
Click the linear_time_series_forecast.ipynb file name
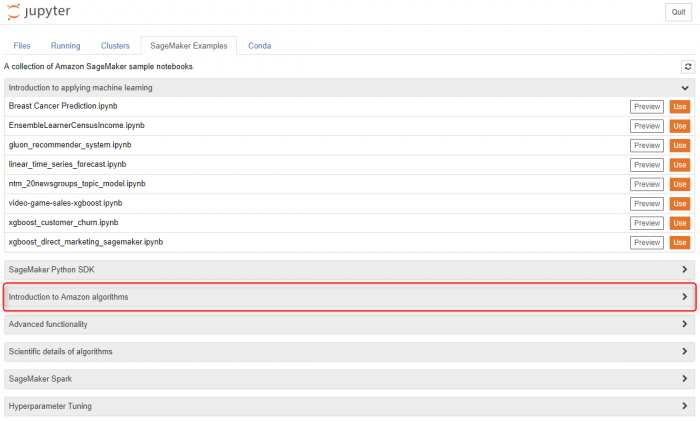[67, 164]
